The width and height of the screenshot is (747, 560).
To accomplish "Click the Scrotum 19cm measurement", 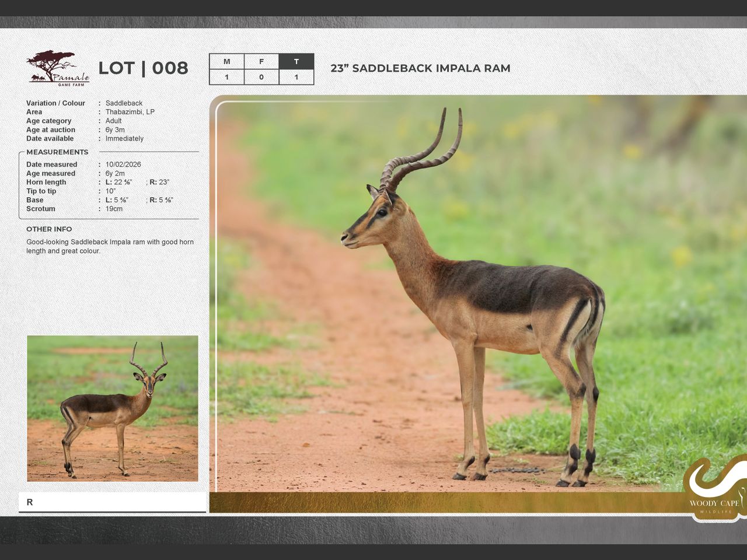I will pos(114,209).
